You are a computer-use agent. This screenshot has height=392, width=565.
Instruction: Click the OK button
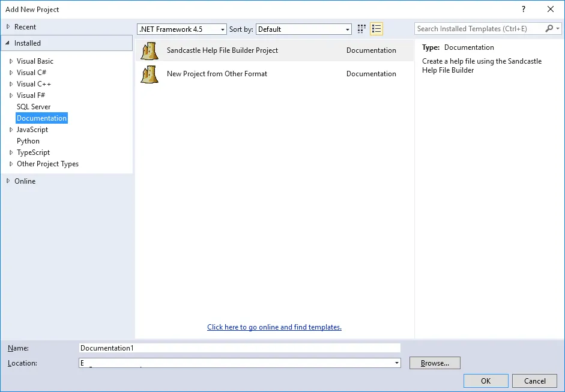[486, 381]
